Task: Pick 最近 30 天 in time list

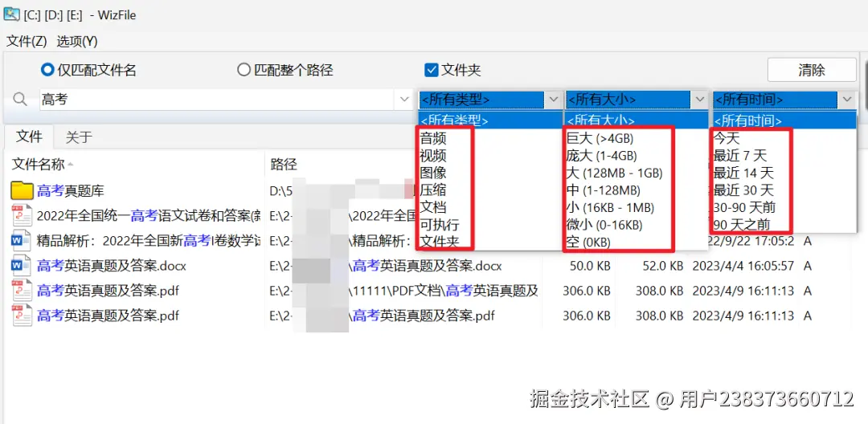Action: pyautogui.click(x=743, y=190)
